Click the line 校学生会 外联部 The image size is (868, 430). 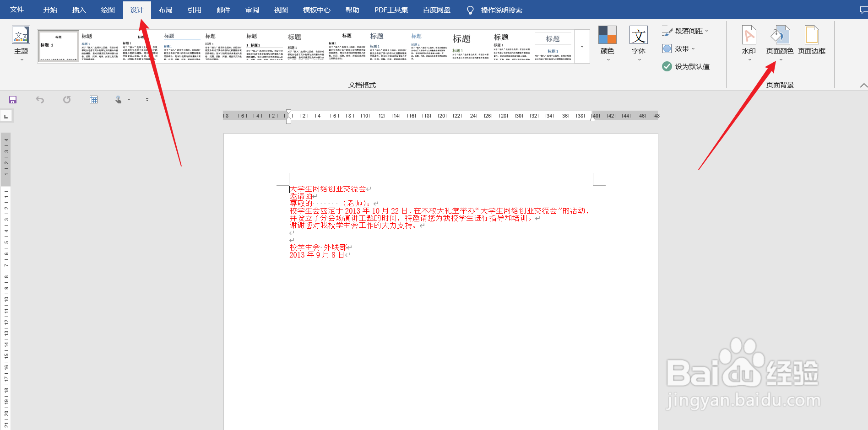point(318,247)
